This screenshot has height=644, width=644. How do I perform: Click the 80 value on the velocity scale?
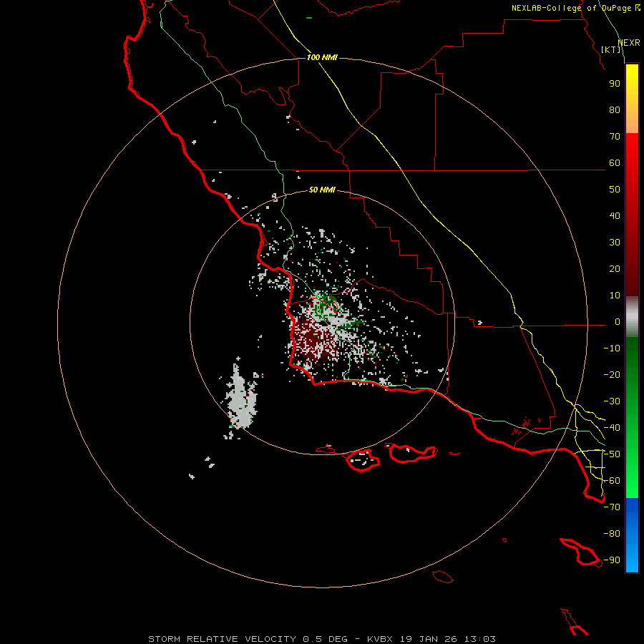coord(615,110)
